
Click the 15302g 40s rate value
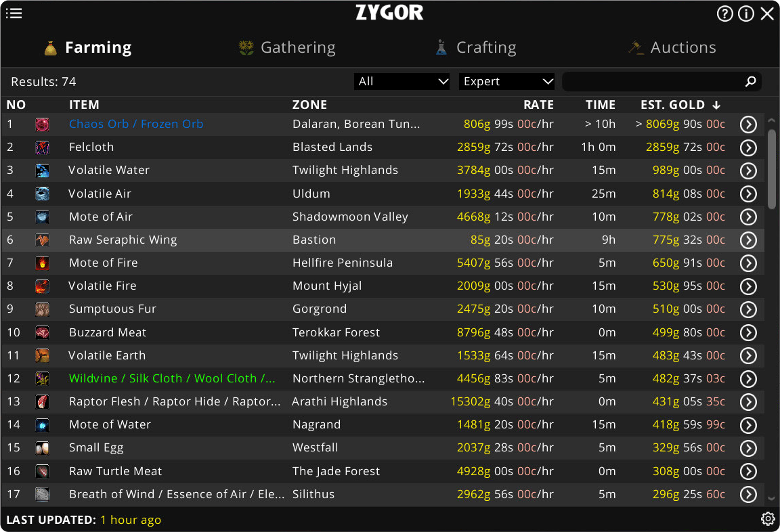click(502, 401)
